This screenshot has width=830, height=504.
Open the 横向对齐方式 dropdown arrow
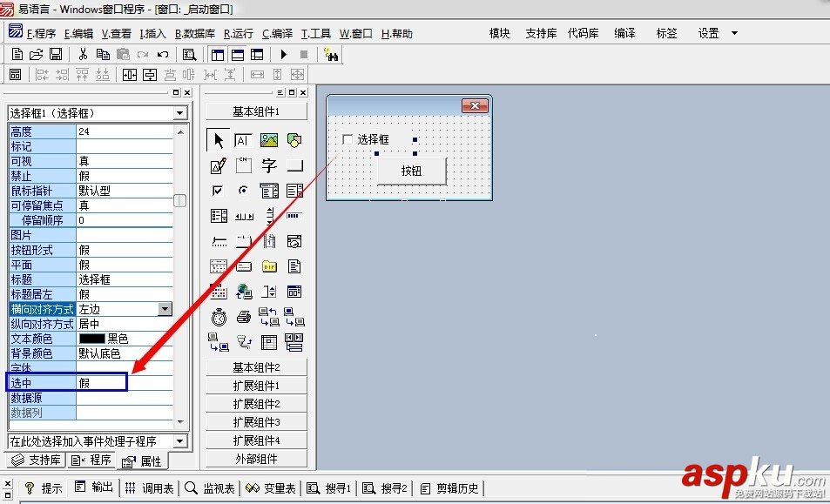(165, 309)
